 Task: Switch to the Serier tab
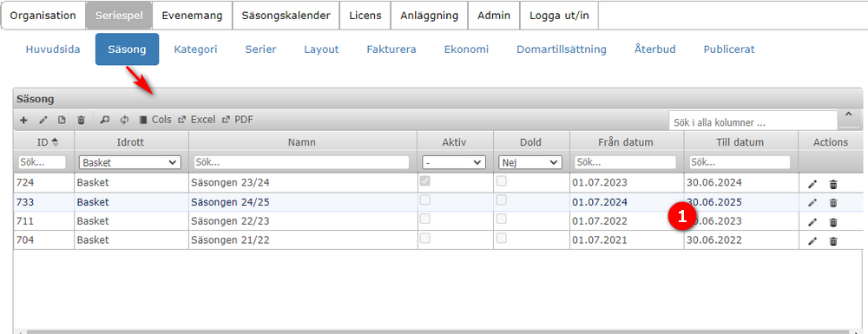click(x=260, y=49)
